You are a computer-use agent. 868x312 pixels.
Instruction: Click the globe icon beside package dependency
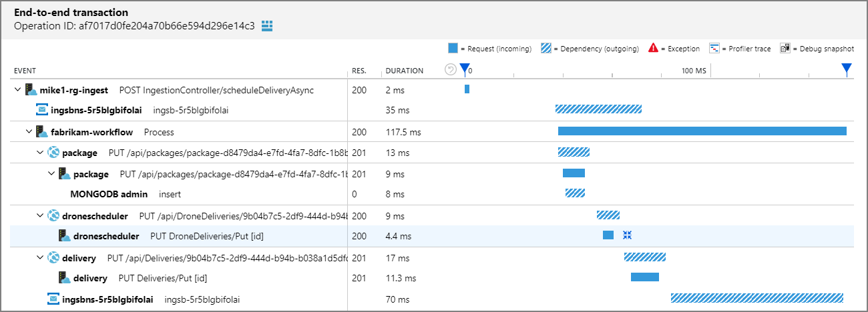[x=53, y=153]
